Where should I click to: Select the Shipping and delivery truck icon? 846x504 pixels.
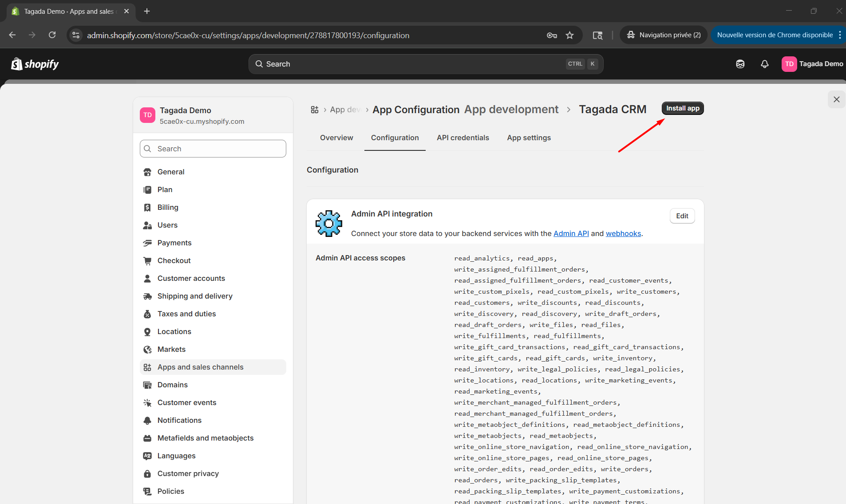click(147, 296)
